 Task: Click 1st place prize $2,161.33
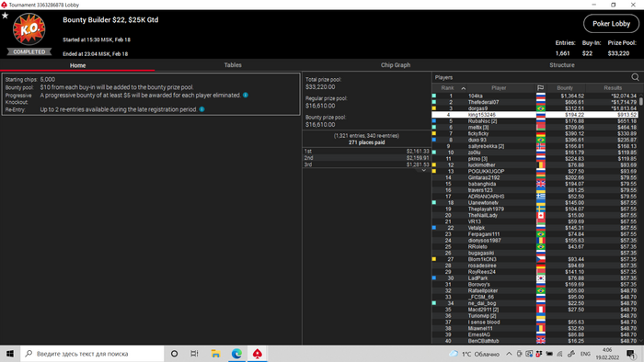point(418,152)
